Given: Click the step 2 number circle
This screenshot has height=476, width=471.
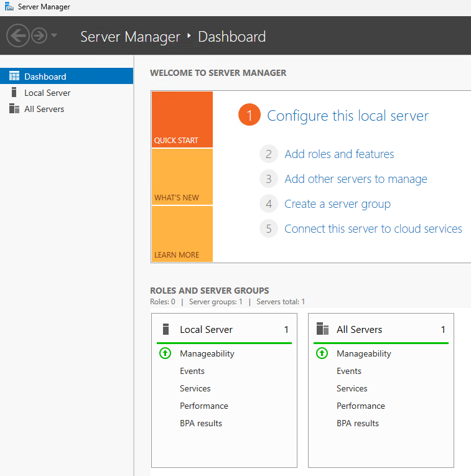Looking at the screenshot, I should [x=269, y=154].
